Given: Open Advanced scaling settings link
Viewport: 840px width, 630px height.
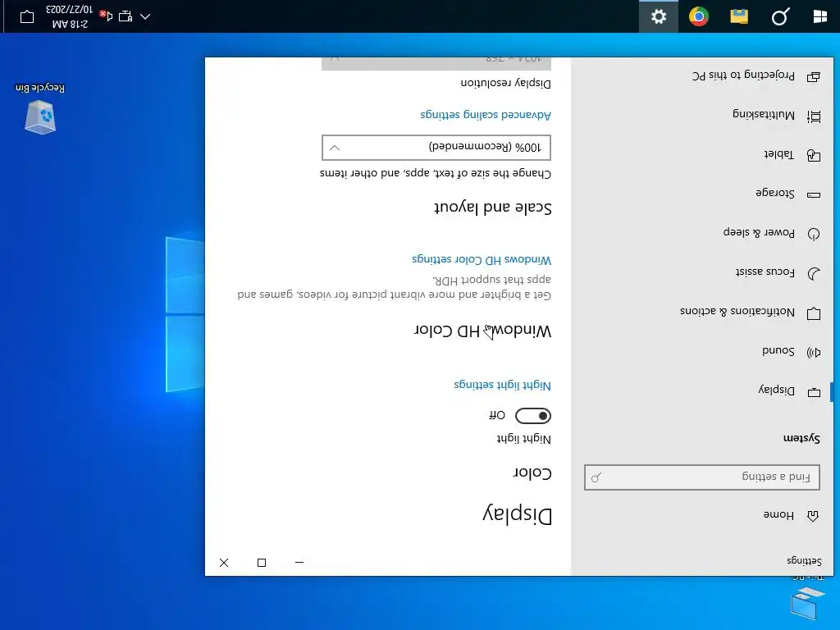Looking at the screenshot, I should [486, 115].
